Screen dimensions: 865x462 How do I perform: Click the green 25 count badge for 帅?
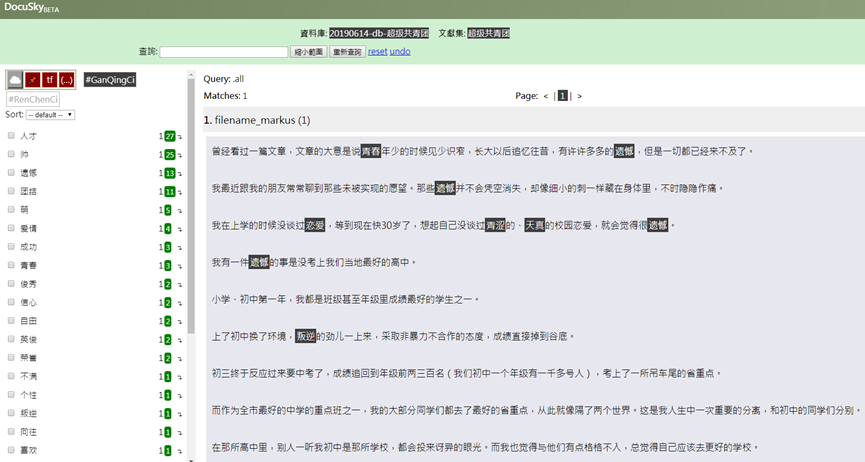[x=170, y=155]
